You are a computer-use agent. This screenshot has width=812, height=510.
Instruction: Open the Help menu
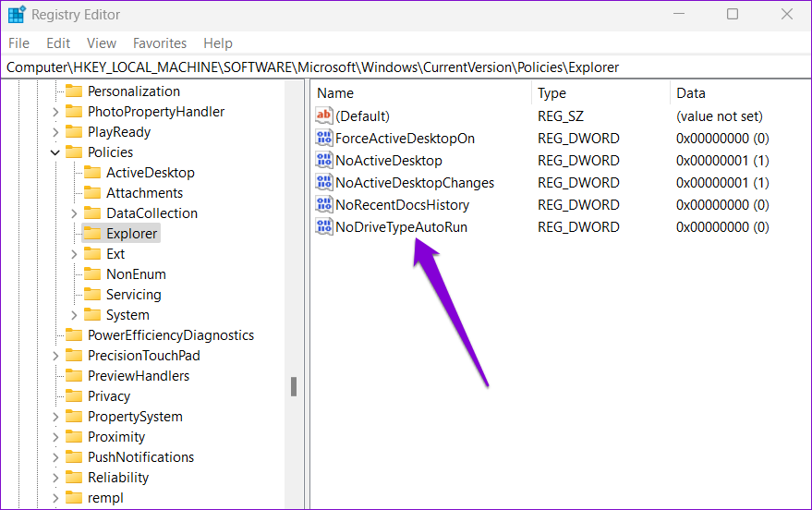click(217, 43)
